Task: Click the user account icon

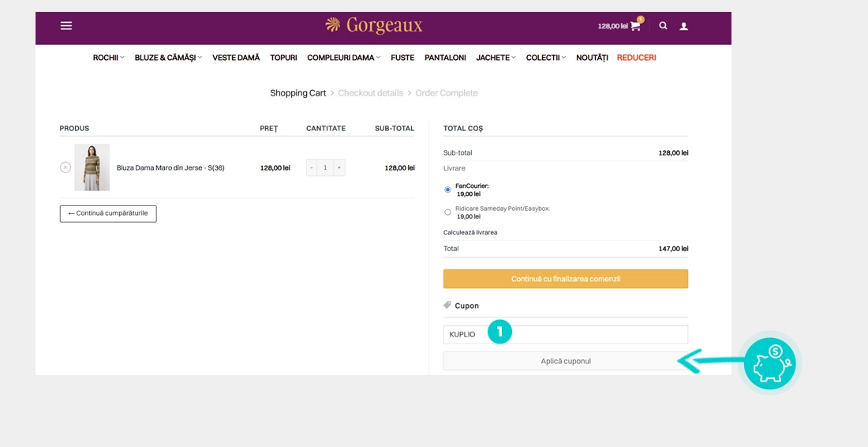Action: (684, 26)
